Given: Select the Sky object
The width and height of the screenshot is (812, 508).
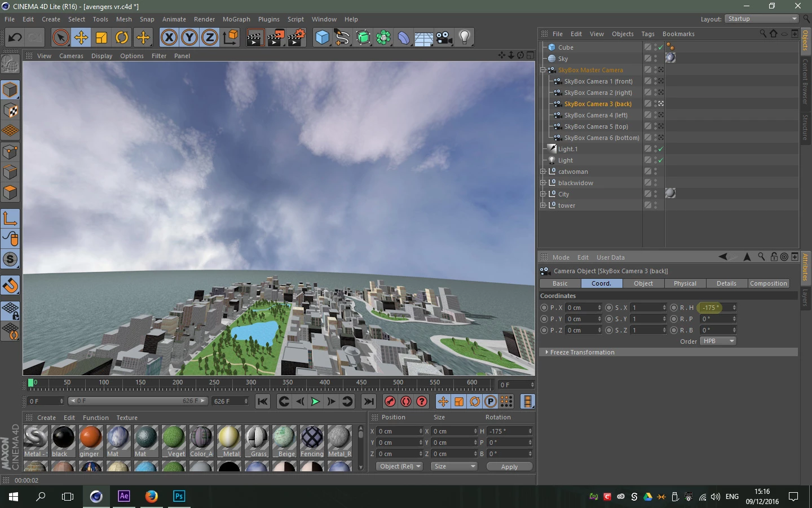Looking at the screenshot, I should click(563, 59).
